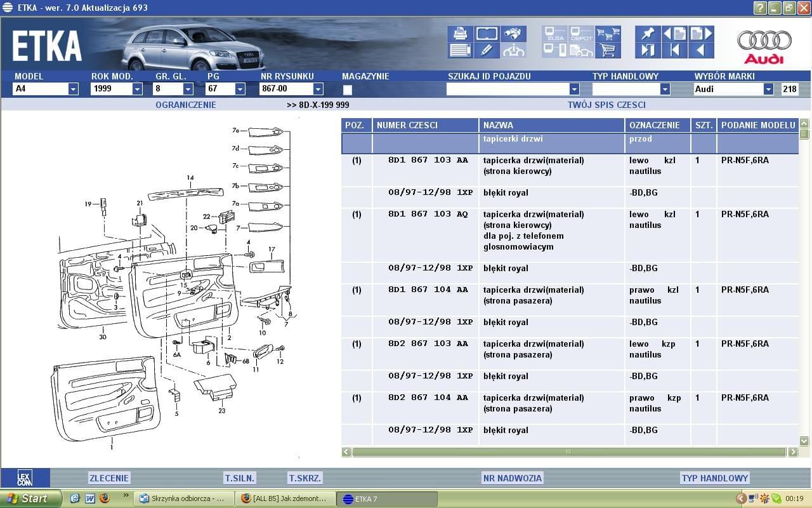Expand the GR. GL. dropdown

pos(188,89)
